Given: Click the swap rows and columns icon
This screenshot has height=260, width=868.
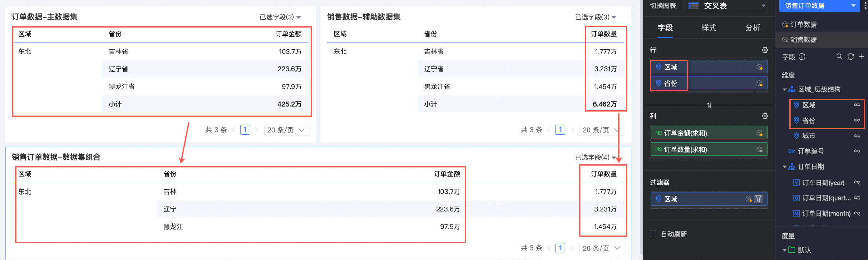Looking at the screenshot, I should [x=709, y=105].
